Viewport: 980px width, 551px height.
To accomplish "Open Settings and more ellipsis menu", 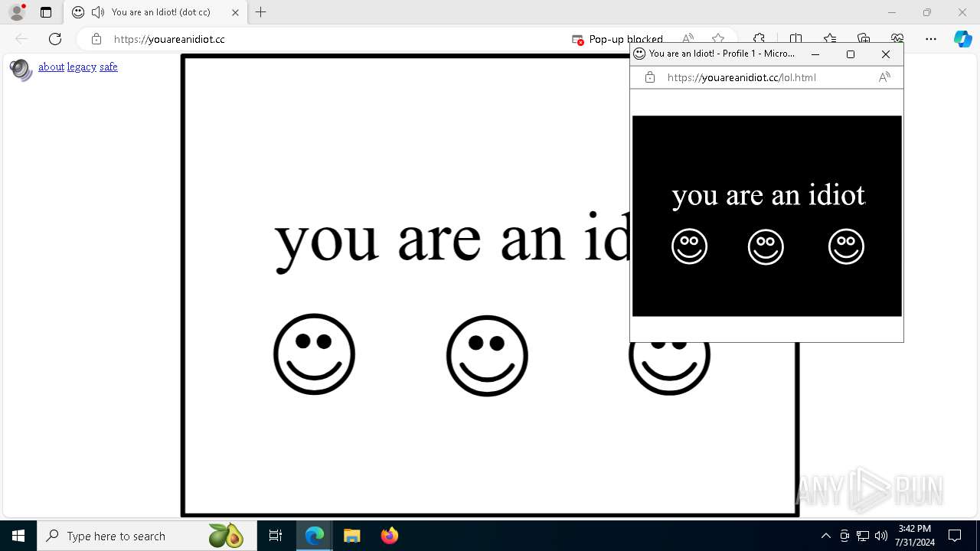I will [x=931, y=39].
